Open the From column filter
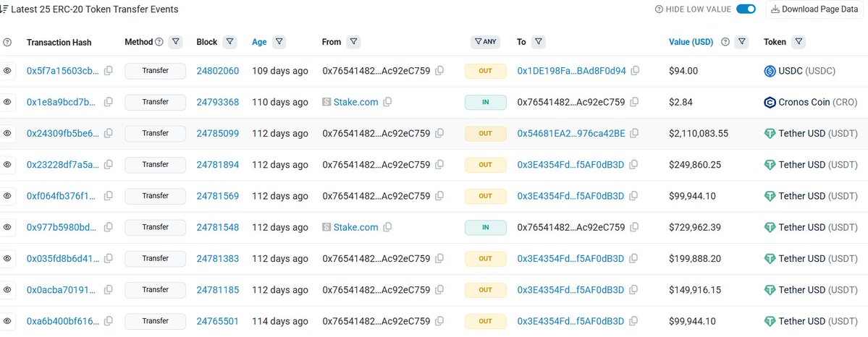Image resolution: width=868 pixels, height=337 pixels. [353, 41]
